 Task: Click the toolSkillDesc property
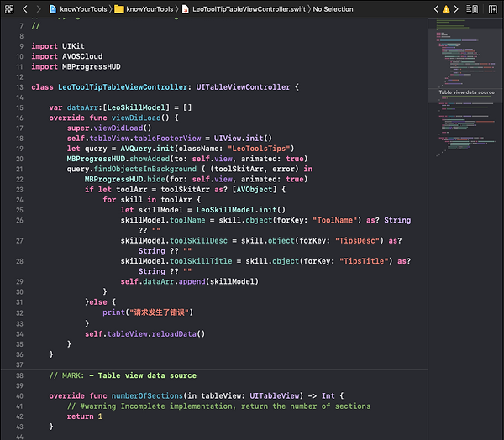[198, 241]
